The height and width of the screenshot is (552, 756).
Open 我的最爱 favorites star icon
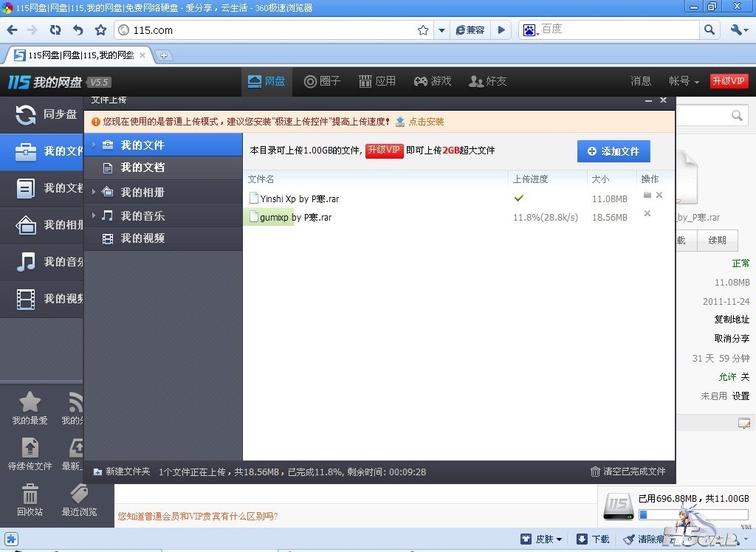30,402
